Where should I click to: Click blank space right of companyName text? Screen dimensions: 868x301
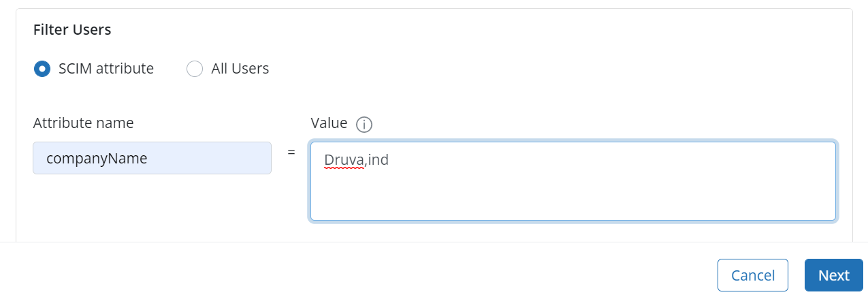point(218,159)
